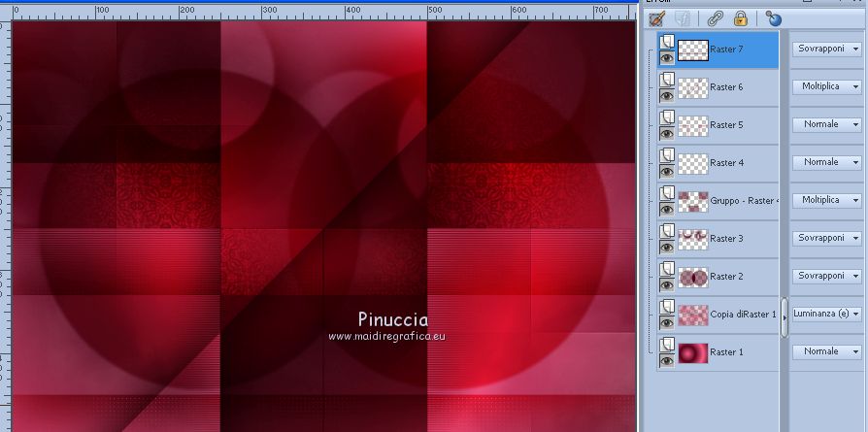Hide the Raster 7 layer

point(667,57)
